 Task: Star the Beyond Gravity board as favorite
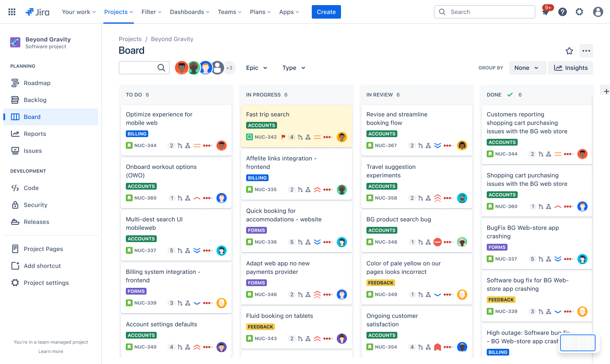(569, 51)
